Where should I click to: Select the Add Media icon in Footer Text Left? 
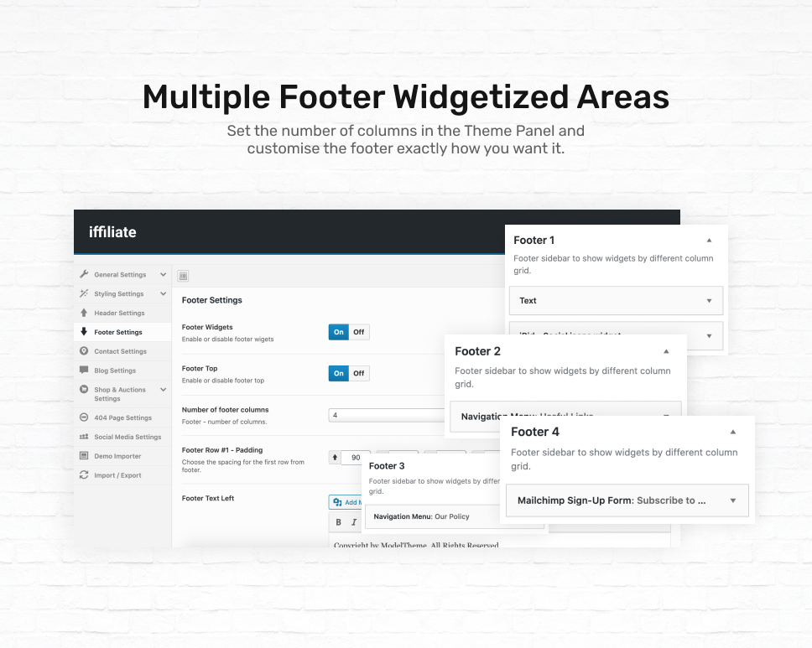337,500
